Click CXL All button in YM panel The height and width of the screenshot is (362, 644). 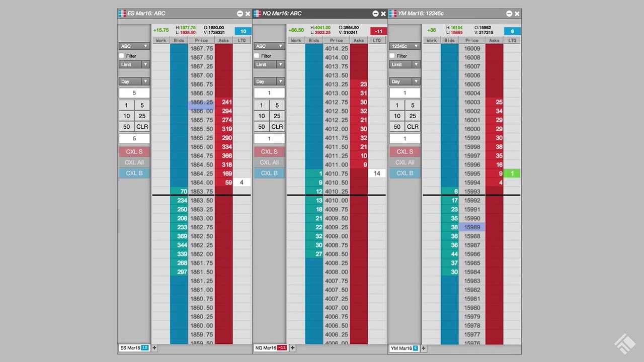(405, 162)
